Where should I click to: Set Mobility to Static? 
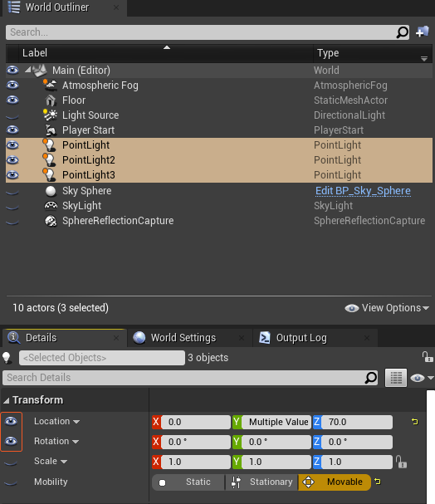[x=188, y=482]
